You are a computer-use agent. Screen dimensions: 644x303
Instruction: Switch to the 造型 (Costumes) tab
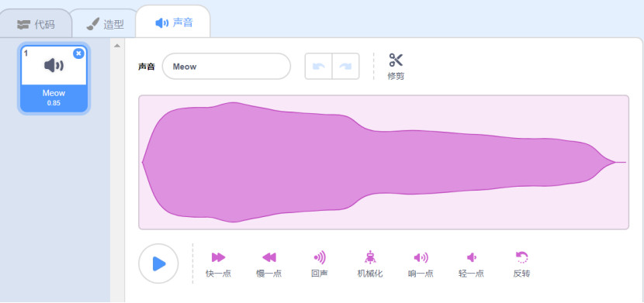pos(106,24)
